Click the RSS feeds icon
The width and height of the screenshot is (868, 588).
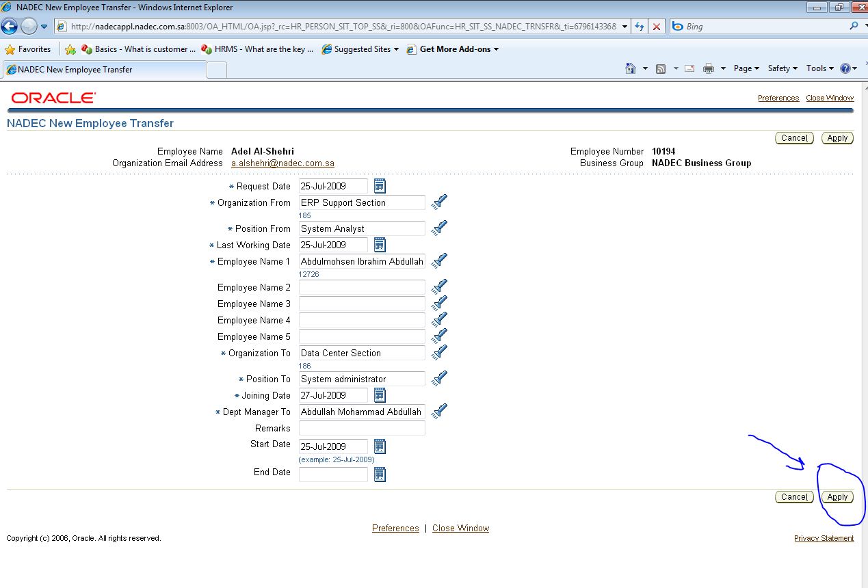click(661, 68)
